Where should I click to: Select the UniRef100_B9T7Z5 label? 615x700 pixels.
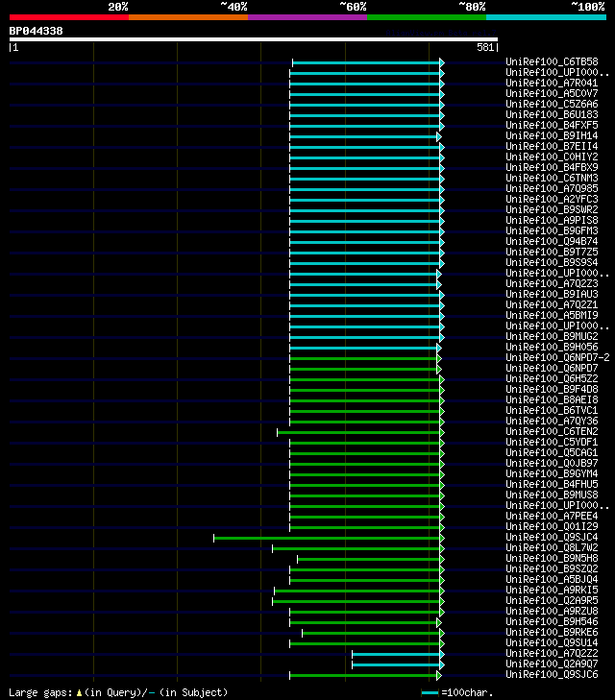coord(552,252)
